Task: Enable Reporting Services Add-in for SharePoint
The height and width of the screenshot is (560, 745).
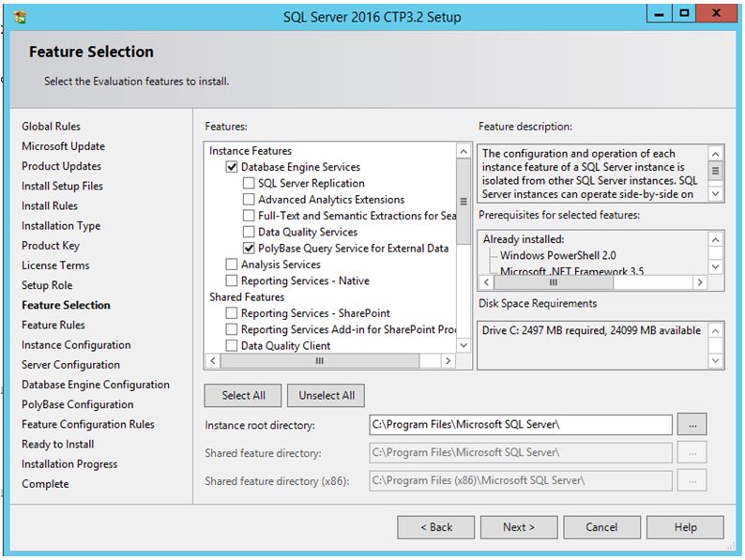Action: (232, 329)
